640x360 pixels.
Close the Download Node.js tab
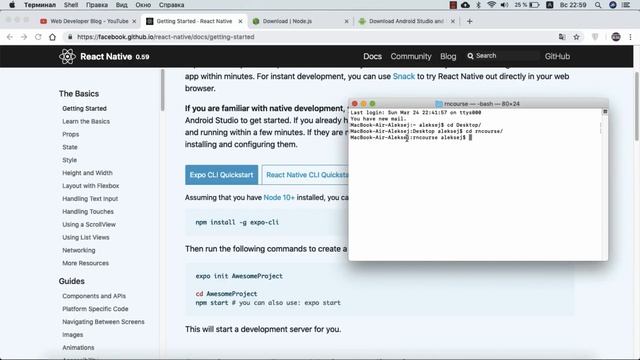(347, 21)
